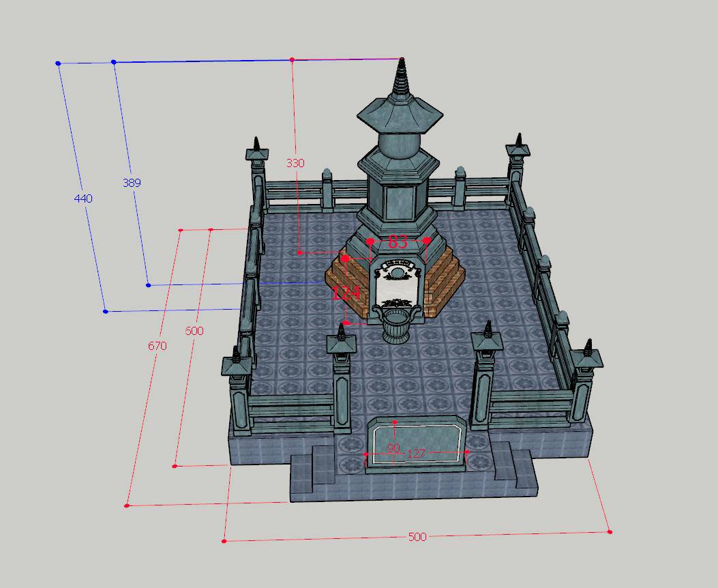Image resolution: width=718 pixels, height=588 pixels.
Task: Select the blue 440 dimension label
Action: click(x=83, y=199)
